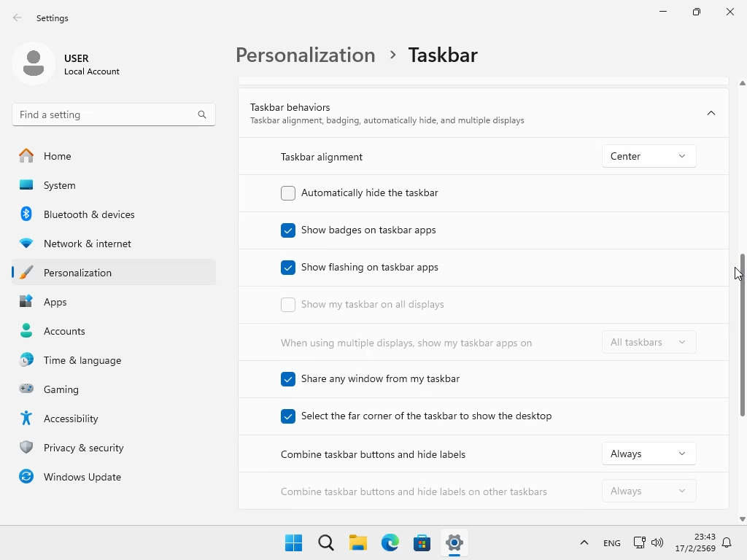Uncheck Show badges on taskbar apps
The height and width of the screenshot is (560, 747).
(x=288, y=230)
